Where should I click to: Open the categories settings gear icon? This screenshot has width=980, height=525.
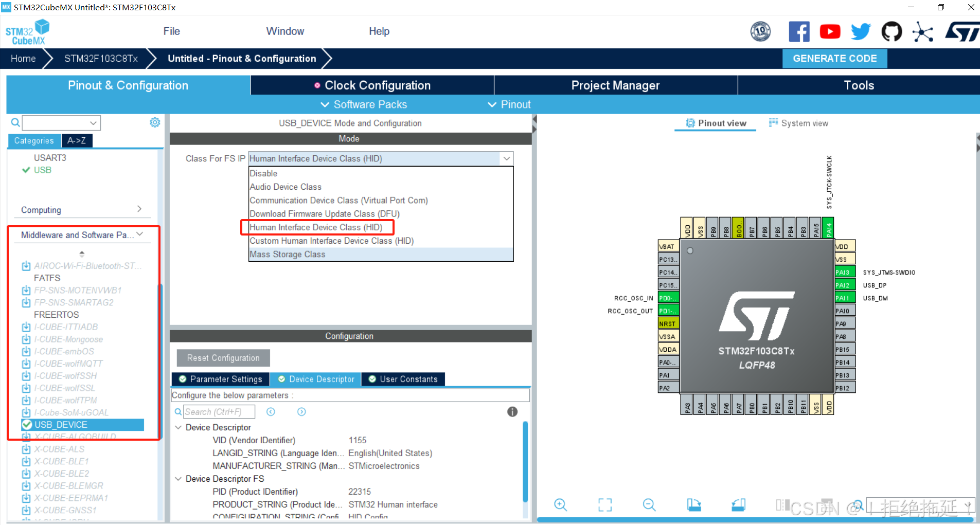[x=155, y=122]
